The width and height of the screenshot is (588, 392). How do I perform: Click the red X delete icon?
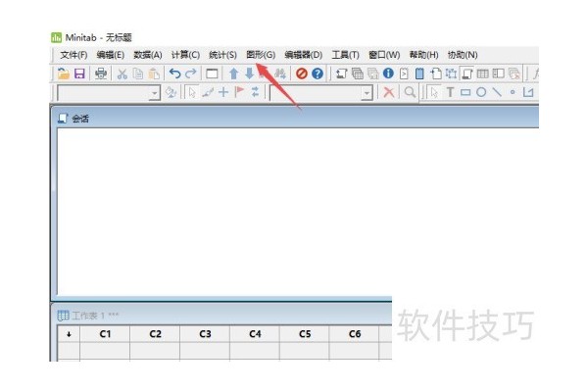click(389, 92)
